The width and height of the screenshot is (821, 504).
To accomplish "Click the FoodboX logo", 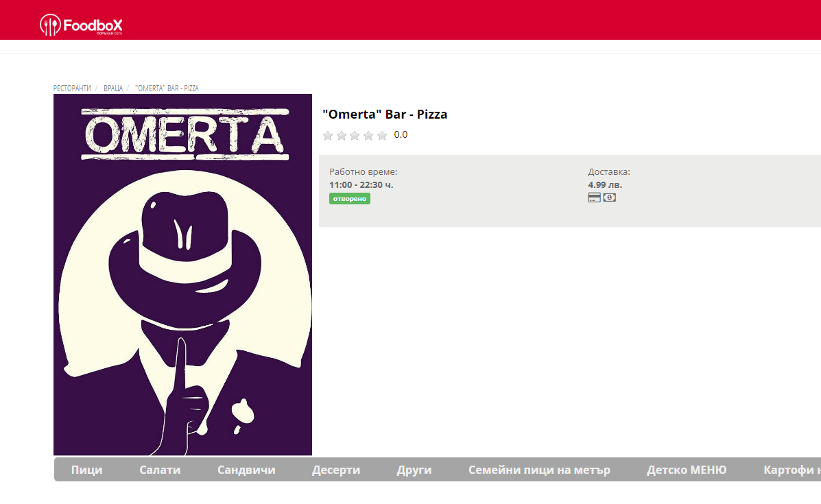I will click(81, 25).
